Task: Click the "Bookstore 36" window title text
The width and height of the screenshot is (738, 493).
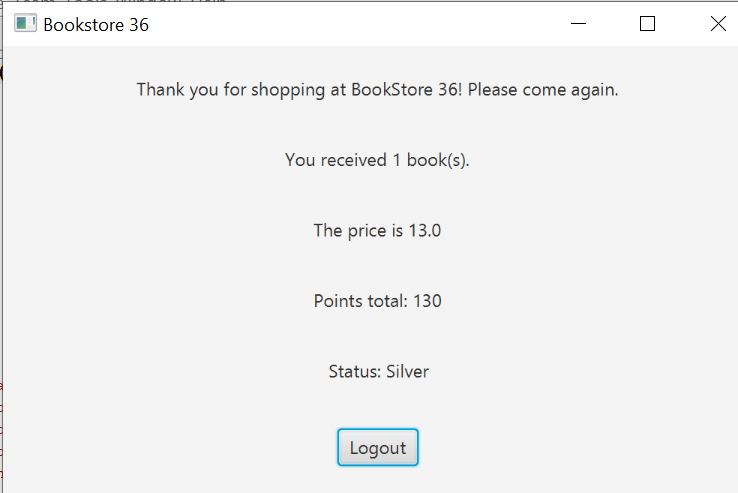Action: click(x=96, y=25)
